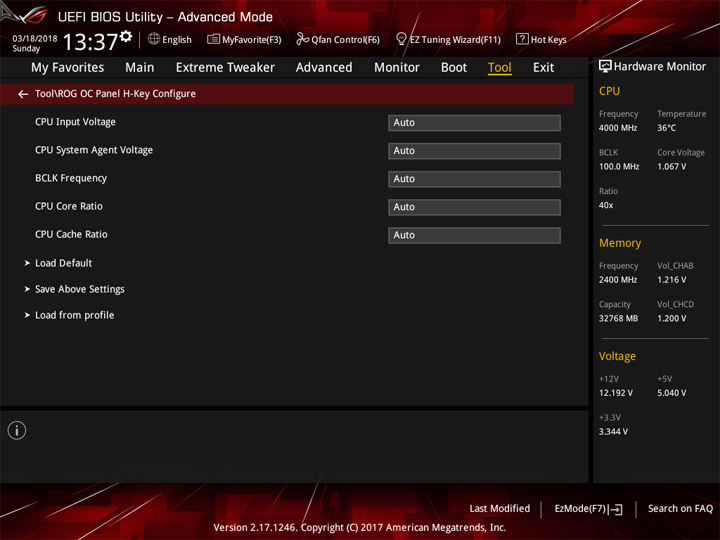This screenshot has height=540, width=720.
Task: Click the CPU Cache Ratio label
Action: point(71,234)
